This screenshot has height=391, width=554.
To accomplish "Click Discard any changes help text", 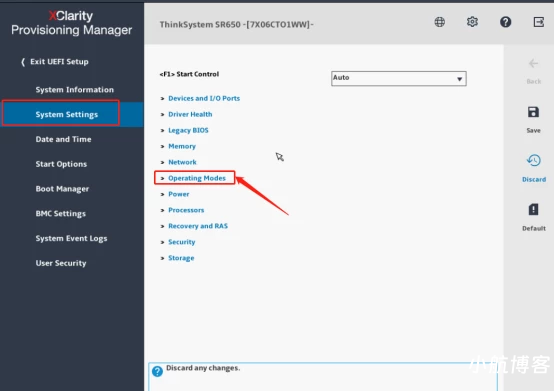I will point(203,368).
